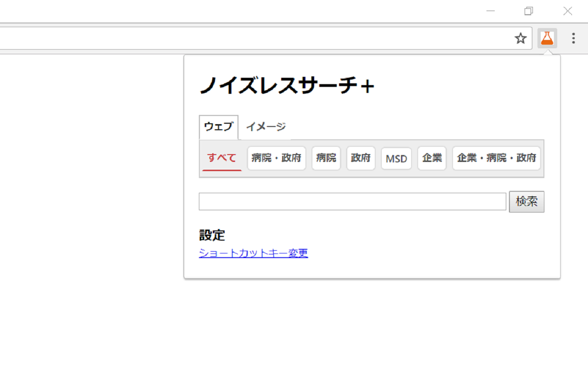Select the 病院 filter button

(326, 158)
